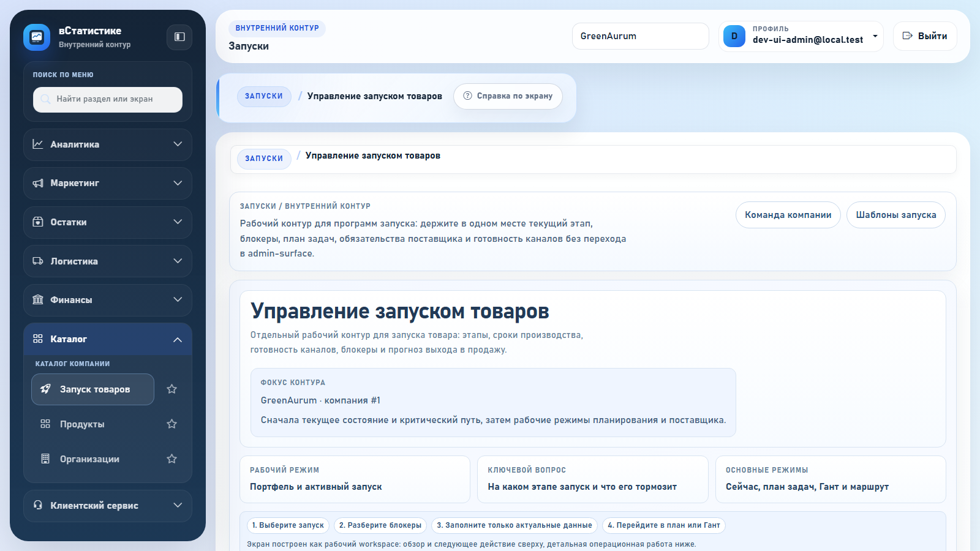
Task: Click the Найти раздел или экран search field
Action: (107, 100)
